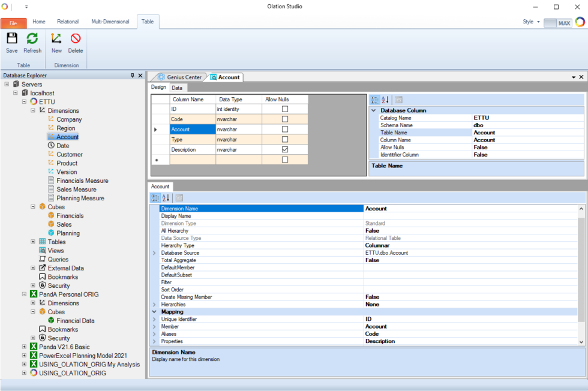Click the Save icon in the Table group

(11, 41)
